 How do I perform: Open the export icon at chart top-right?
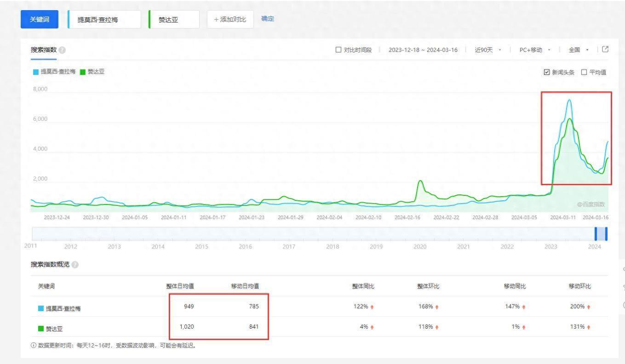pyautogui.click(x=605, y=50)
